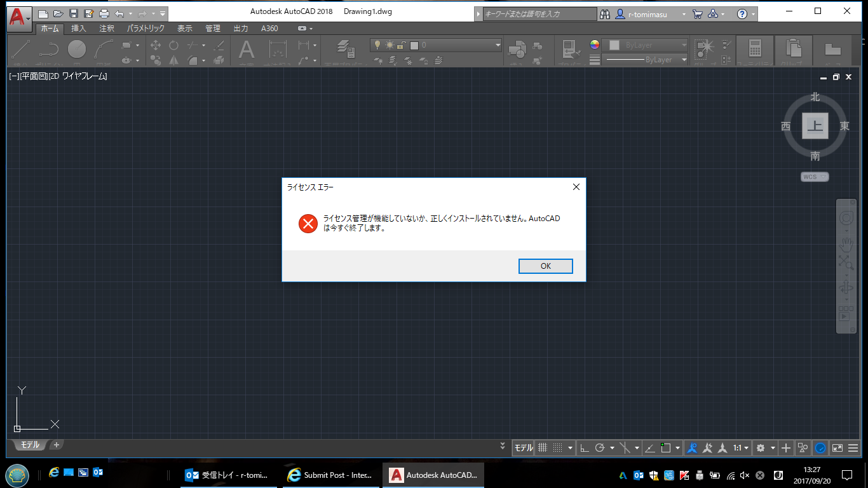Click the Clean Screen icon in status bar
868x488 pixels.
tap(837, 448)
